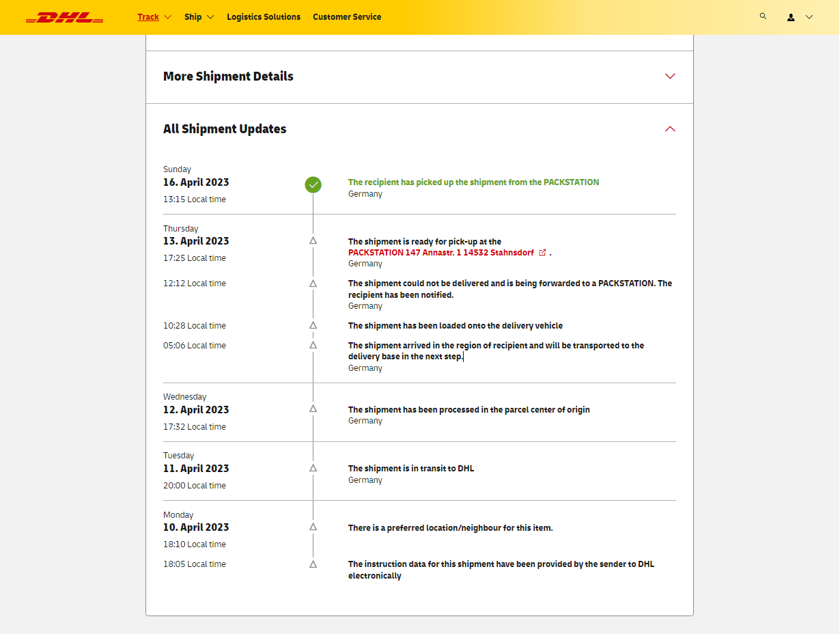Click the 12. April parcel center marker

(x=313, y=409)
